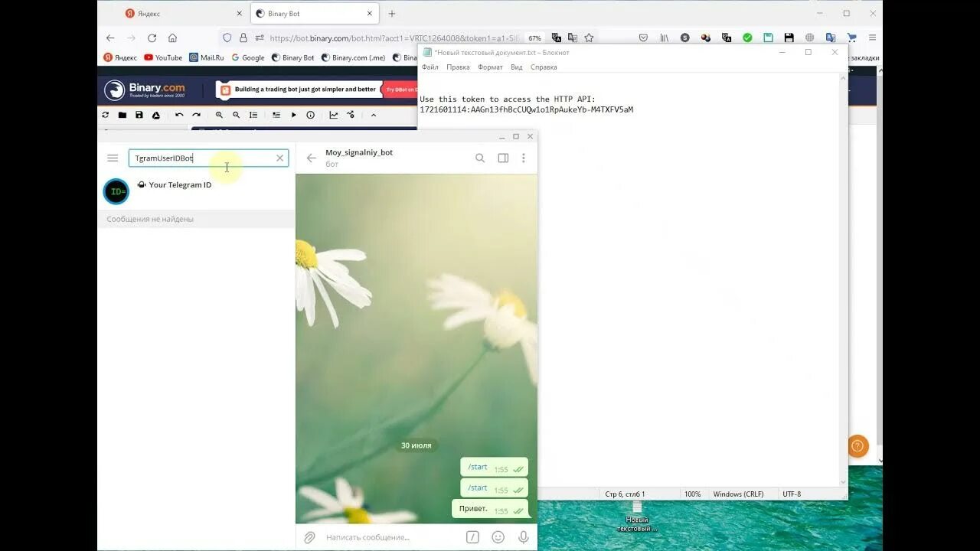Screen dimensions: 980x551
Task: Open a new browser tab with the plus button
Action: pos(392,14)
